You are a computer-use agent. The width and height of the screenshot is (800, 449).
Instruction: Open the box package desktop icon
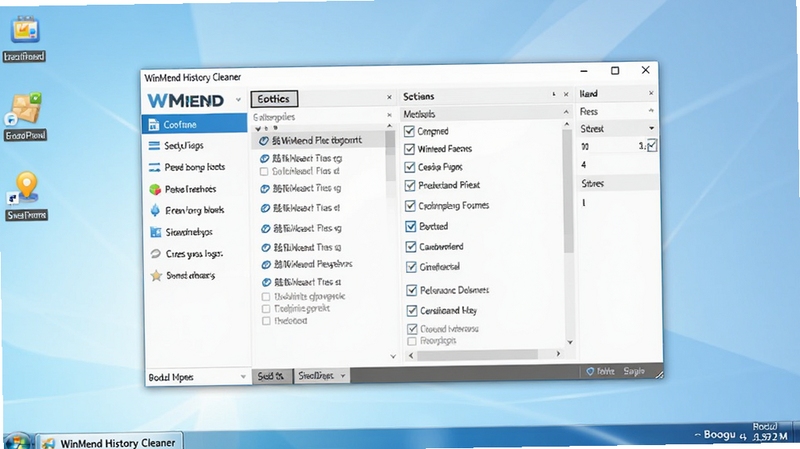pyautogui.click(x=24, y=109)
